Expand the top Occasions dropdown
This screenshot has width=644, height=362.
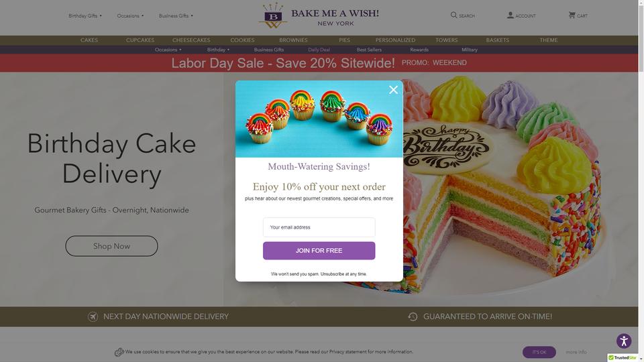(130, 15)
